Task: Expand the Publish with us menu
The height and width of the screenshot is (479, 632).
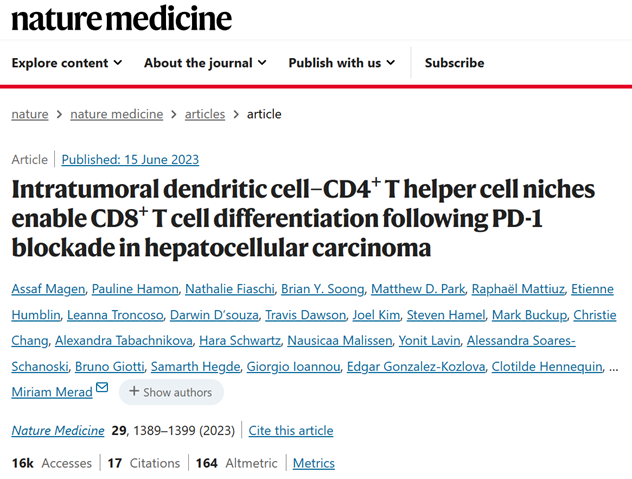Action: 342,63
